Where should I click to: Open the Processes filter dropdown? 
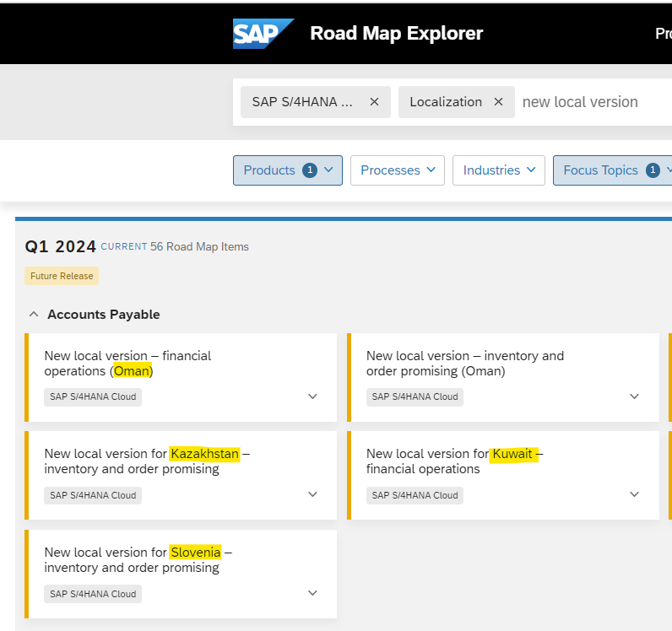[398, 170]
